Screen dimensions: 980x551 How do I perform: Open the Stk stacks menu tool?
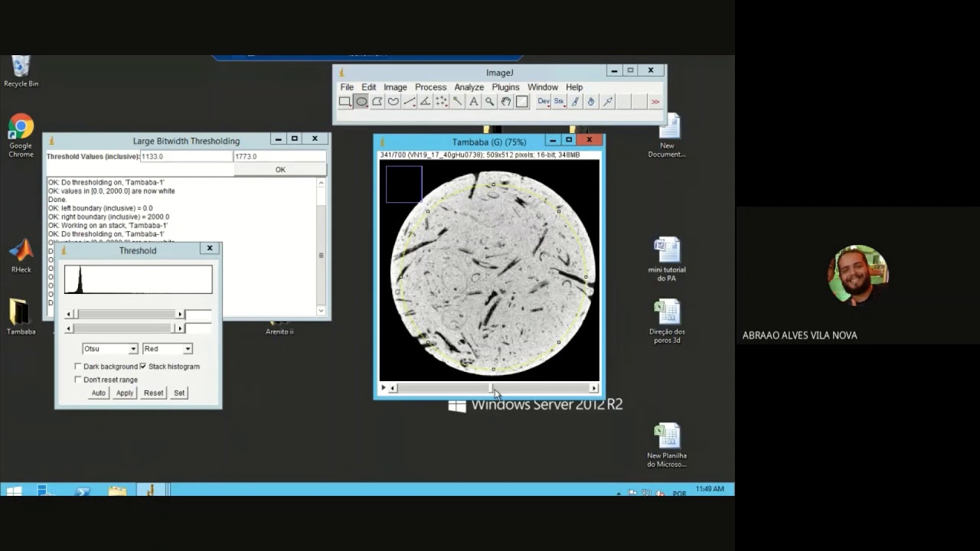[x=559, y=102]
